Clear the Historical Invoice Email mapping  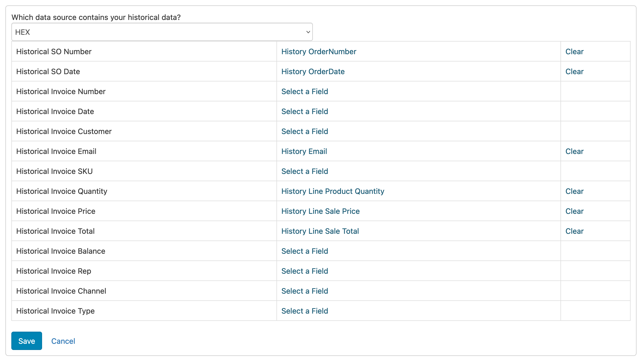click(x=574, y=151)
